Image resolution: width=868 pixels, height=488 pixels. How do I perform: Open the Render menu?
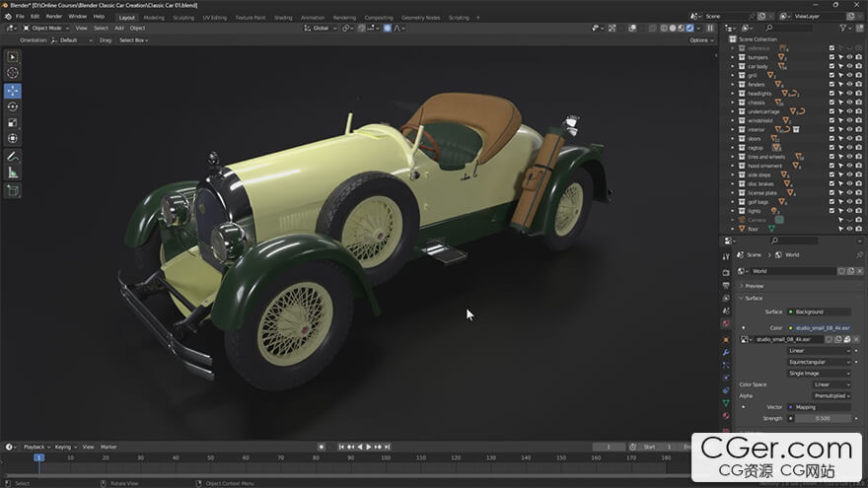(54, 17)
